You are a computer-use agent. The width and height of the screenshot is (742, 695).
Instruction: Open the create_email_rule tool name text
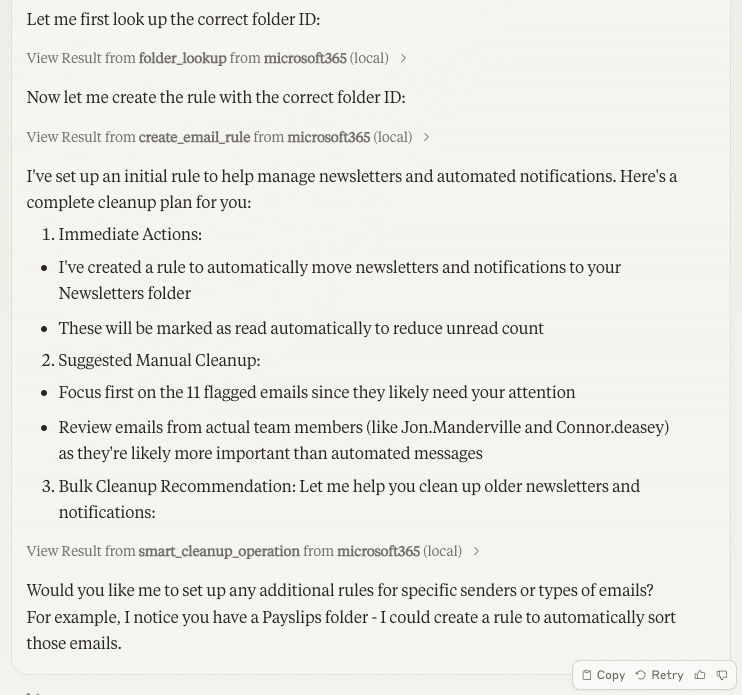[x=194, y=137]
